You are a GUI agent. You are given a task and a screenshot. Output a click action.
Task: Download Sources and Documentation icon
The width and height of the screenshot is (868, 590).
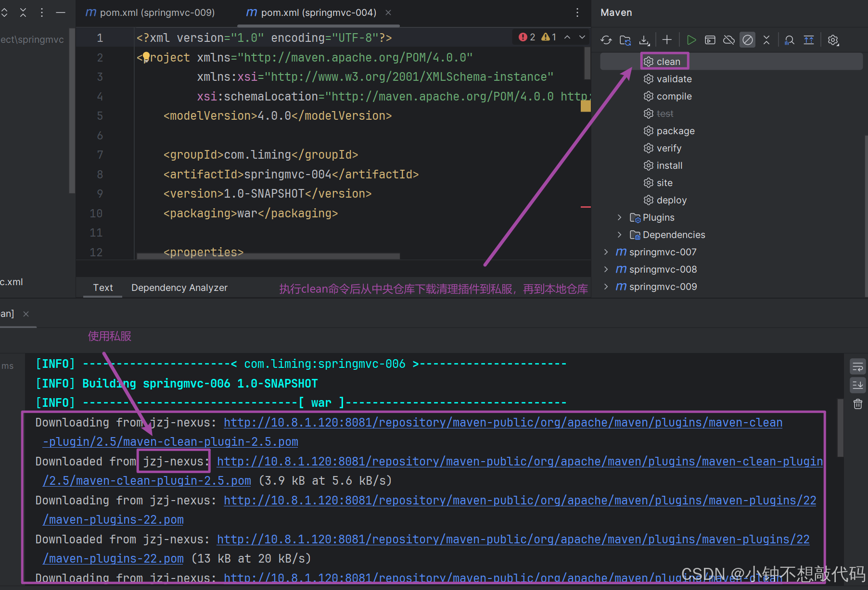644,40
